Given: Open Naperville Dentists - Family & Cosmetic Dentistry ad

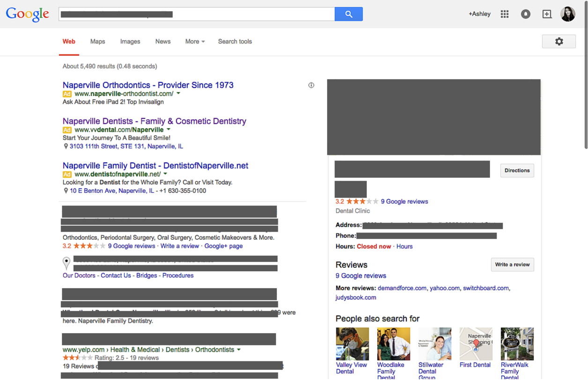Looking at the screenshot, I should pyautogui.click(x=155, y=121).
